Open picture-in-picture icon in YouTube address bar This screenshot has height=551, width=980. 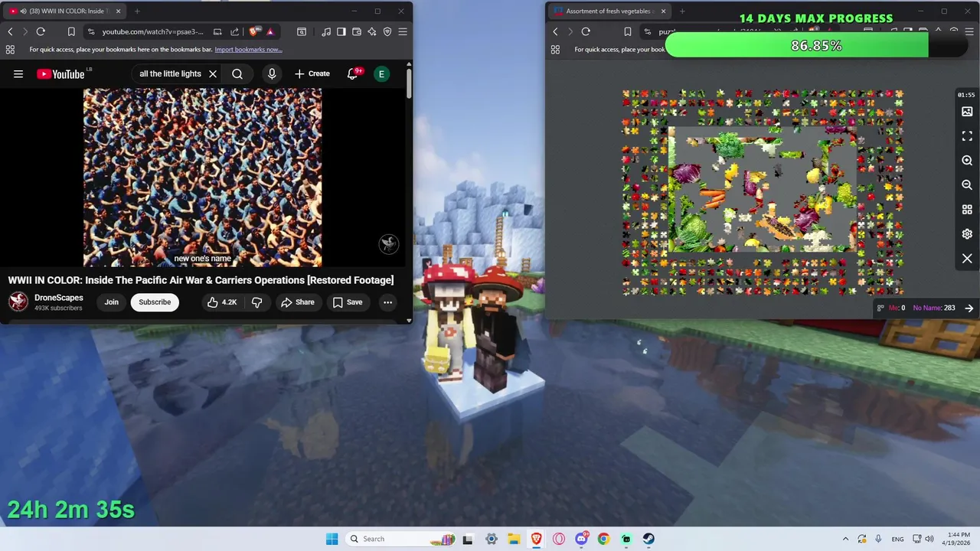tap(217, 31)
